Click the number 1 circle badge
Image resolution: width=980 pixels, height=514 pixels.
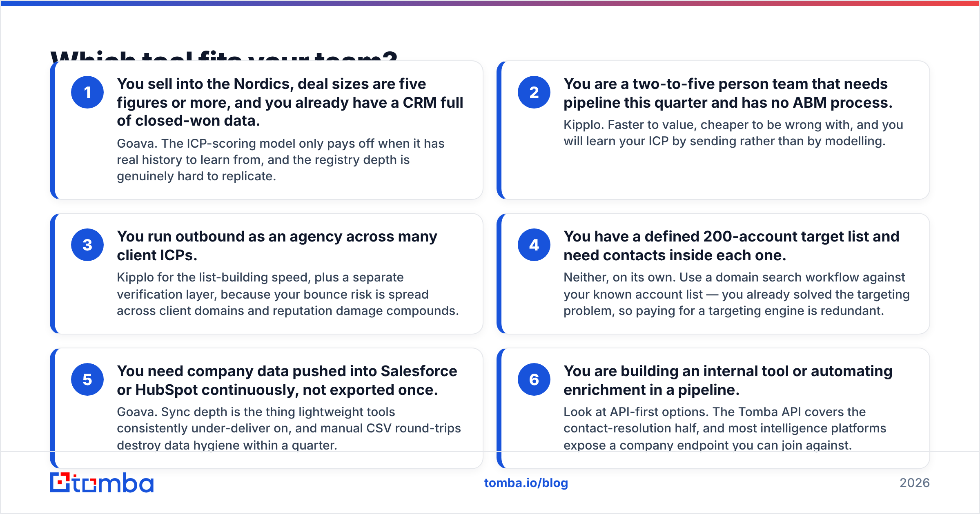pos(87,92)
